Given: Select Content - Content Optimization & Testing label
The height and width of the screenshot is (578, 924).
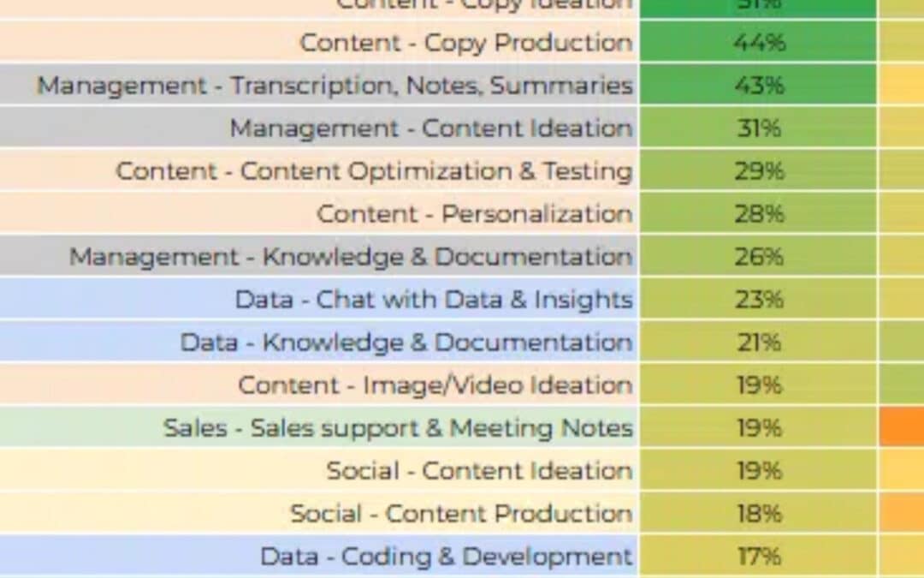Looking at the screenshot, I should pyautogui.click(x=374, y=171).
